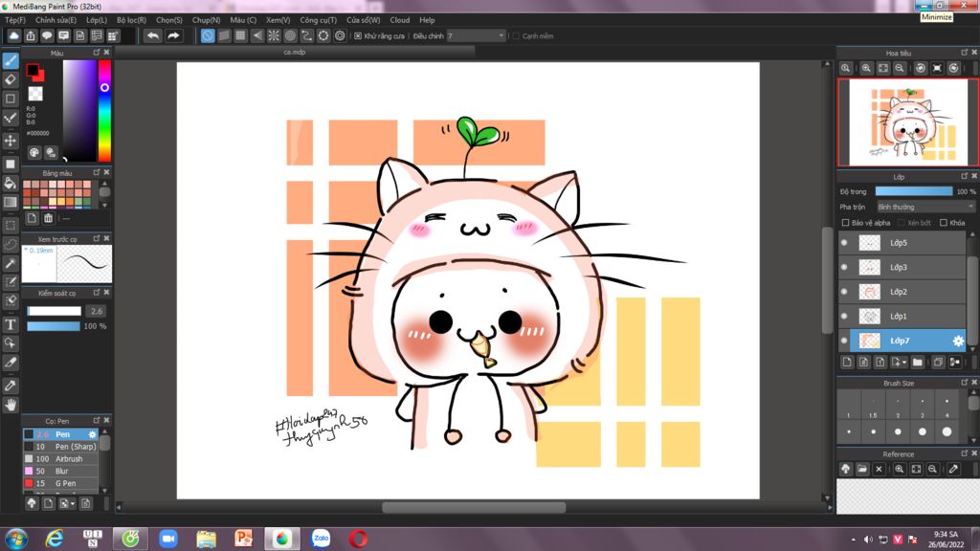
Task: Open the Chỉnh sửa(E) menu
Action: pos(56,20)
